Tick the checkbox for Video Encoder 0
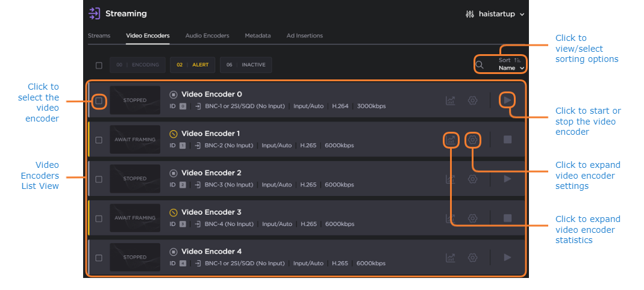This screenshot has height=290, width=644. point(99,100)
